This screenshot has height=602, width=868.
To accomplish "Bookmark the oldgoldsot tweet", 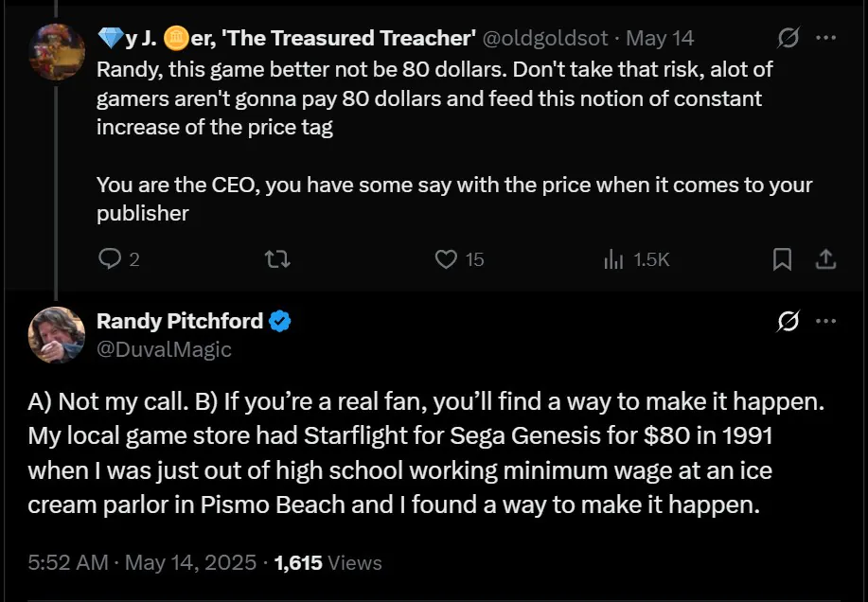I will [782, 258].
